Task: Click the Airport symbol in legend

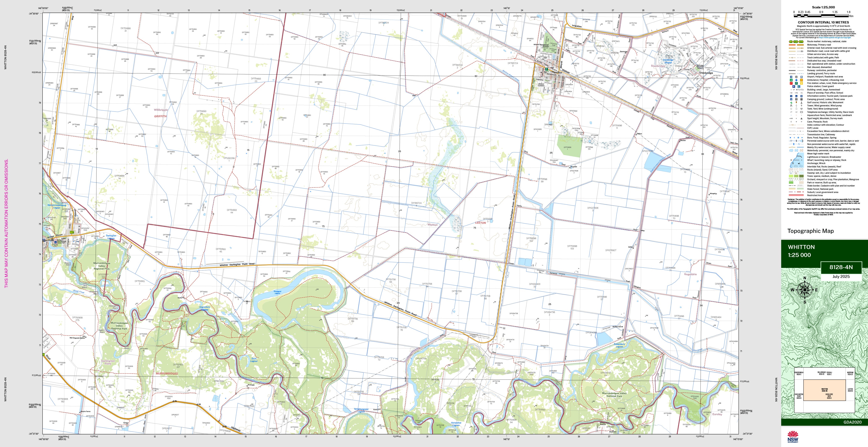Action: click(x=791, y=77)
